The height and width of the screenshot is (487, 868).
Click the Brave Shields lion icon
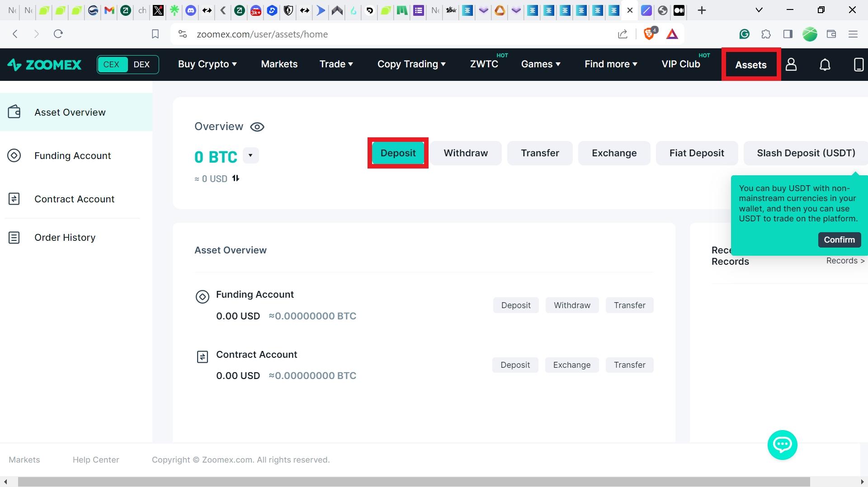coord(649,34)
